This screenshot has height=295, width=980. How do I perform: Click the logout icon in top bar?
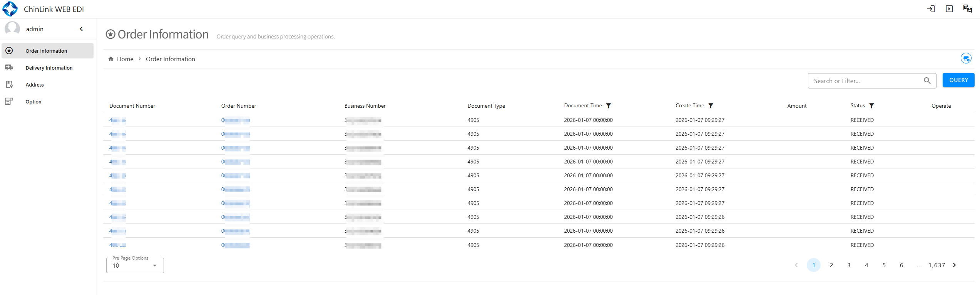pos(930,9)
